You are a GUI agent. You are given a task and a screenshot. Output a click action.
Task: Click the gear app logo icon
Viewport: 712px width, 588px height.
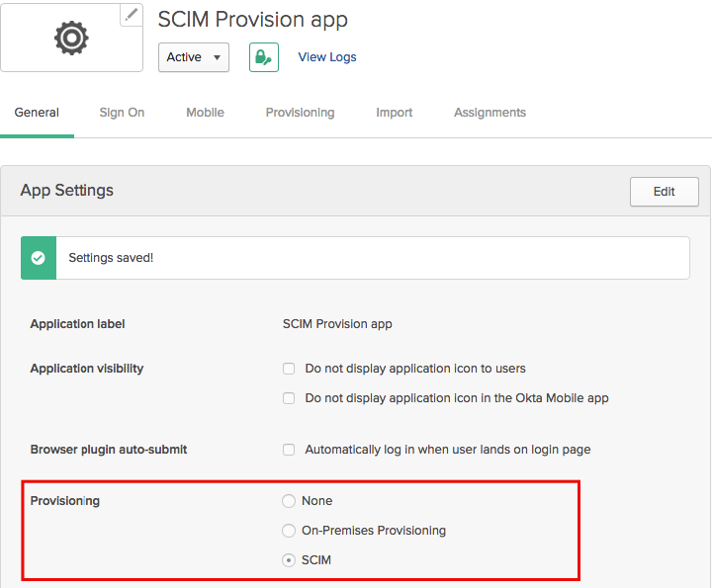pos(71,38)
